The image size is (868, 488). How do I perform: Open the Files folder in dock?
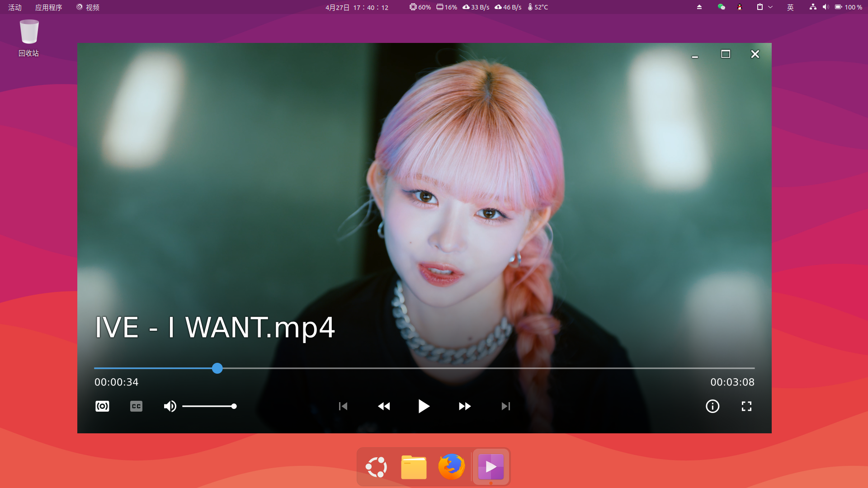pyautogui.click(x=414, y=467)
